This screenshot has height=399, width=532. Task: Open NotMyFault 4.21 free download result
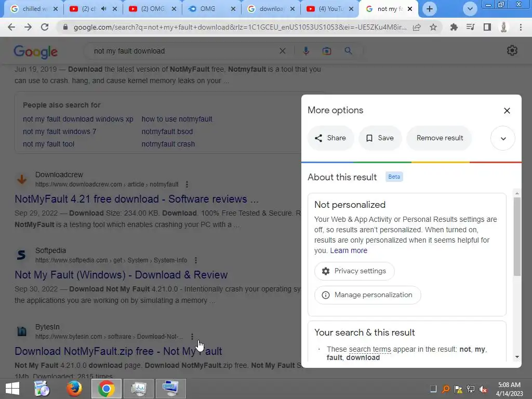click(x=137, y=199)
